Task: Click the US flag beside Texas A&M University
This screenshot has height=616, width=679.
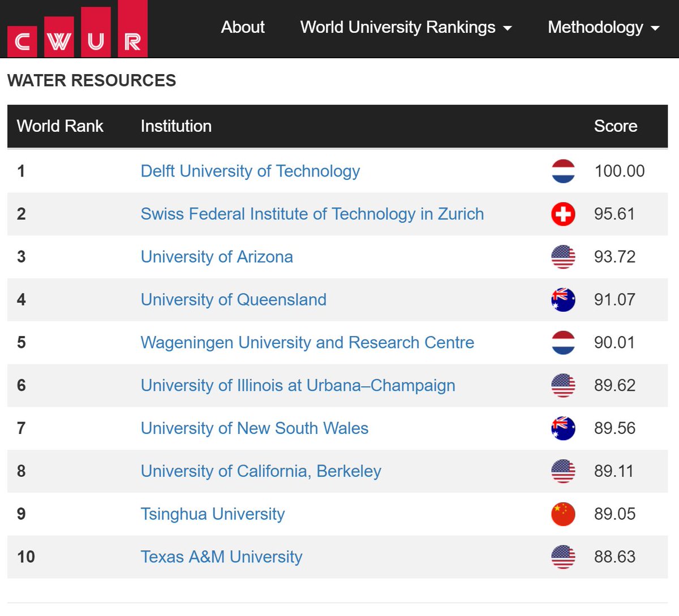Action: [563, 557]
